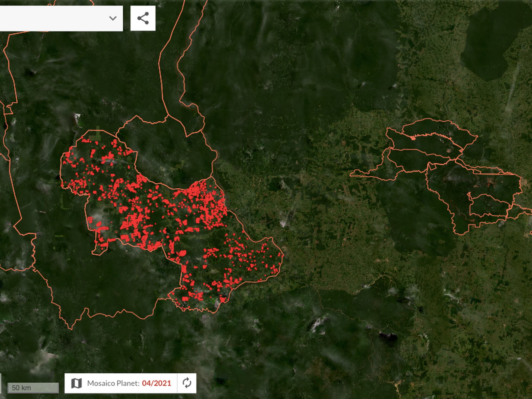Expand the dropdown chevron in top panel
Screen dimensions: 532x399
113,18
